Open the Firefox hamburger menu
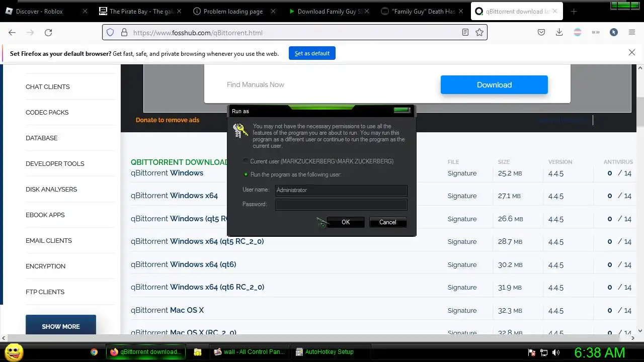 [632, 32]
